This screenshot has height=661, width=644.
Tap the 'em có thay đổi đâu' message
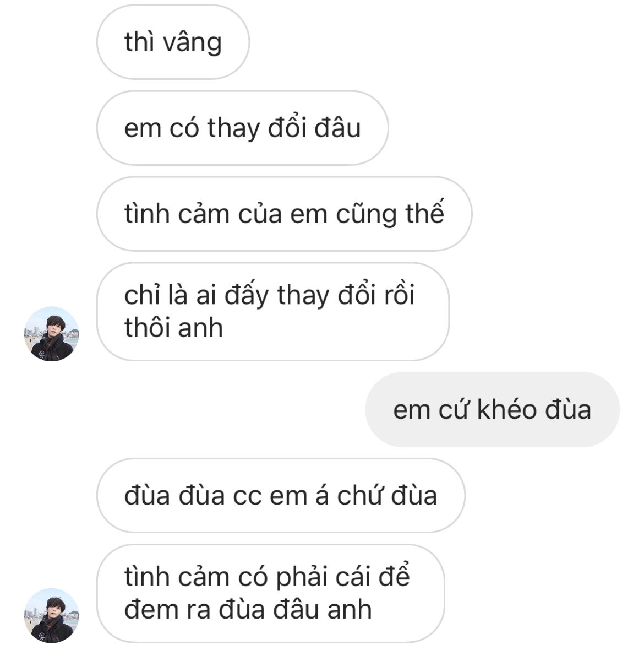pyautogui.click(x=242, y=128)
